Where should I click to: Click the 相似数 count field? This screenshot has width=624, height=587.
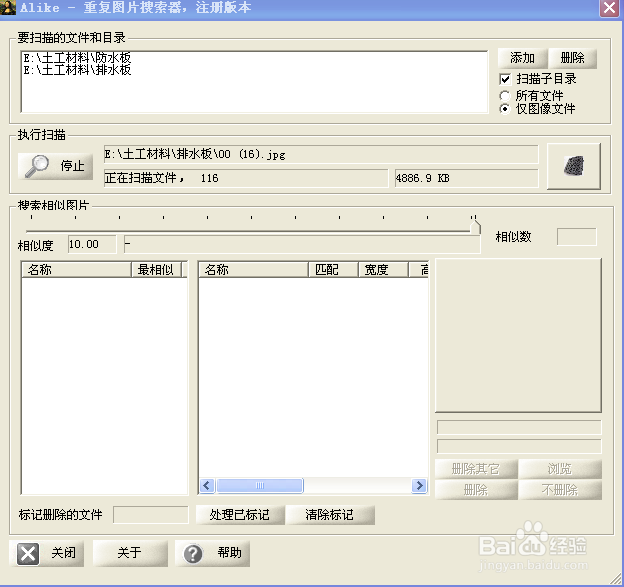click(x=577, y=237)
